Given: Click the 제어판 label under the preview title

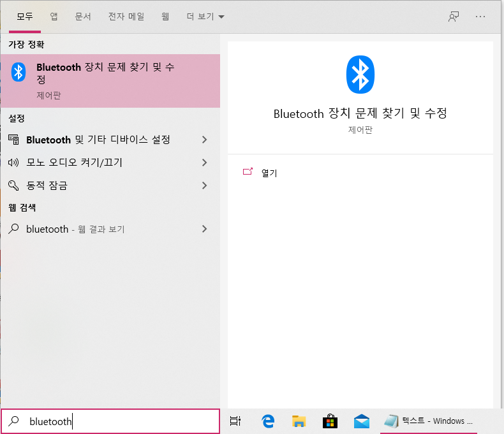Looking at the screenshot, I should coord(360,129).
